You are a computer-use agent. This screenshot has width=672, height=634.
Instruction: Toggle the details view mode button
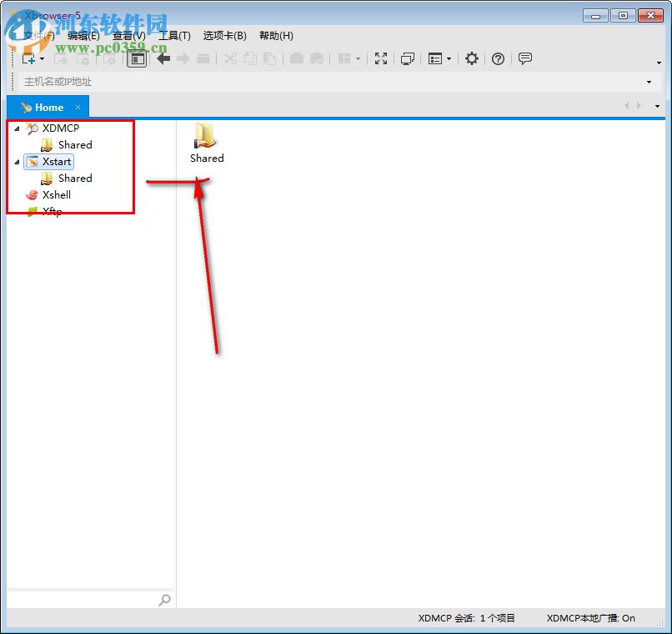[x=435, y=58]
